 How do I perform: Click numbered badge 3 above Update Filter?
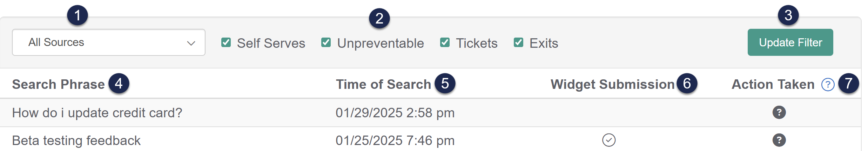(788, 15)
